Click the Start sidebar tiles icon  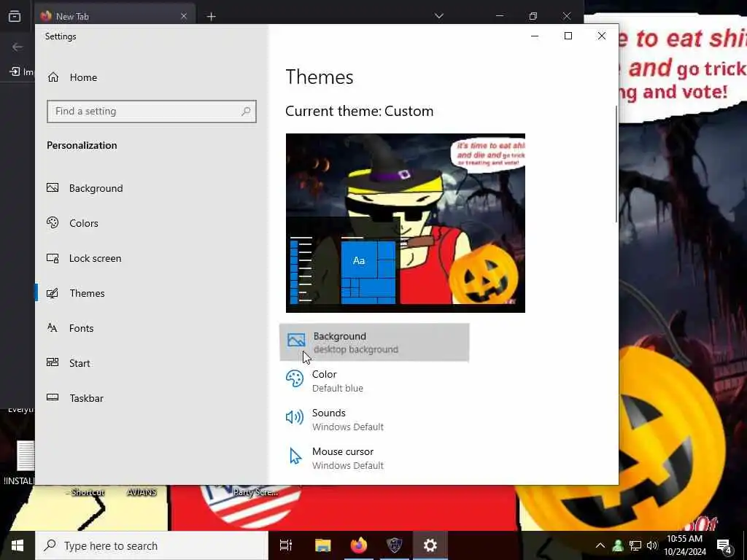[x=53, y=362]
